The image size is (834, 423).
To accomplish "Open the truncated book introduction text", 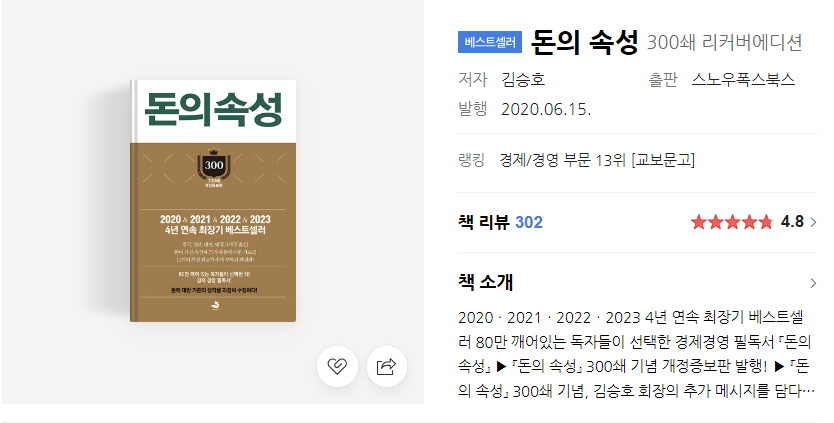I will [x=637, y=354].
